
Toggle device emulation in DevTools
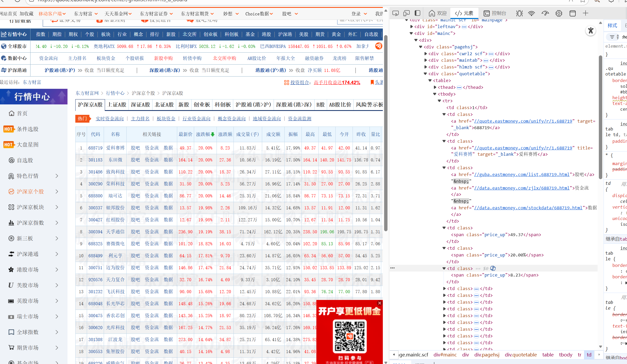point(406,13)
